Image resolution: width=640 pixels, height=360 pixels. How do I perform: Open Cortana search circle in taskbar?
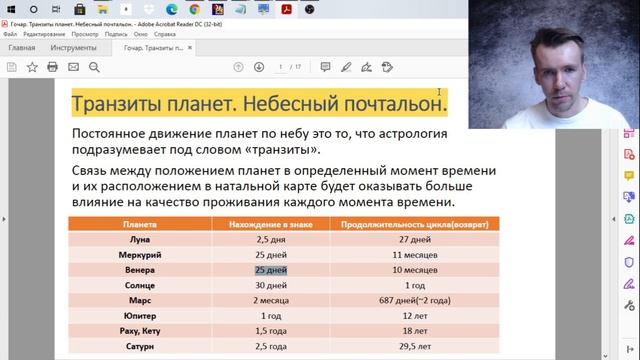coord(33,9)
